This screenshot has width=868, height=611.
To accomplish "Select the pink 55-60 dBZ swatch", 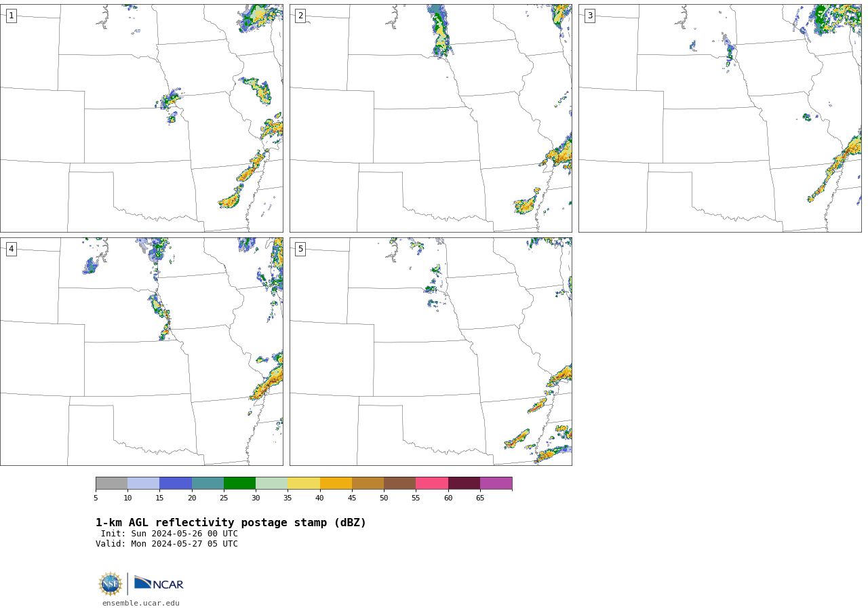I will 432,484.
